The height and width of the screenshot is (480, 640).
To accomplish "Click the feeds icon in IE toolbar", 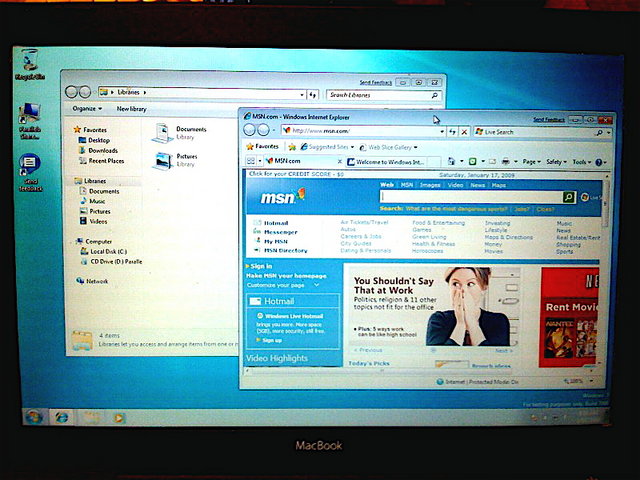I will 472,162.
